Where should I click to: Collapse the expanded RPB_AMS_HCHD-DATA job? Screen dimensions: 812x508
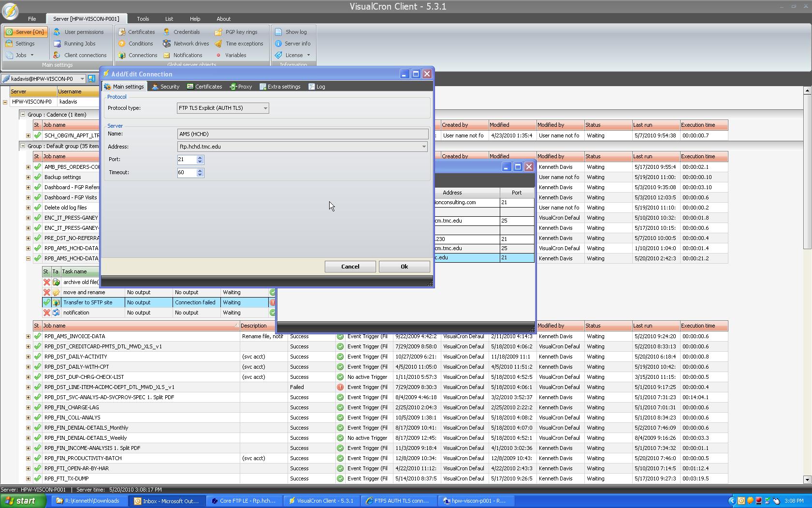coord(28,258)
